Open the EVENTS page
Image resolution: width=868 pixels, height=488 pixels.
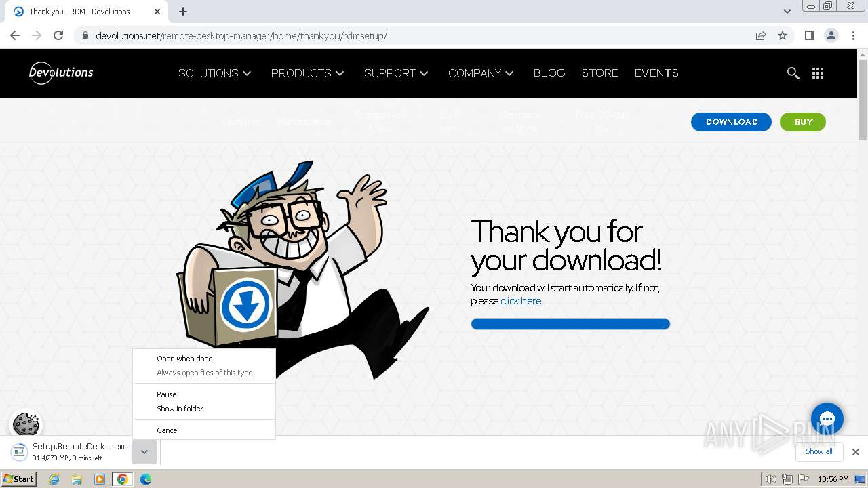click(x=656, y=73)
